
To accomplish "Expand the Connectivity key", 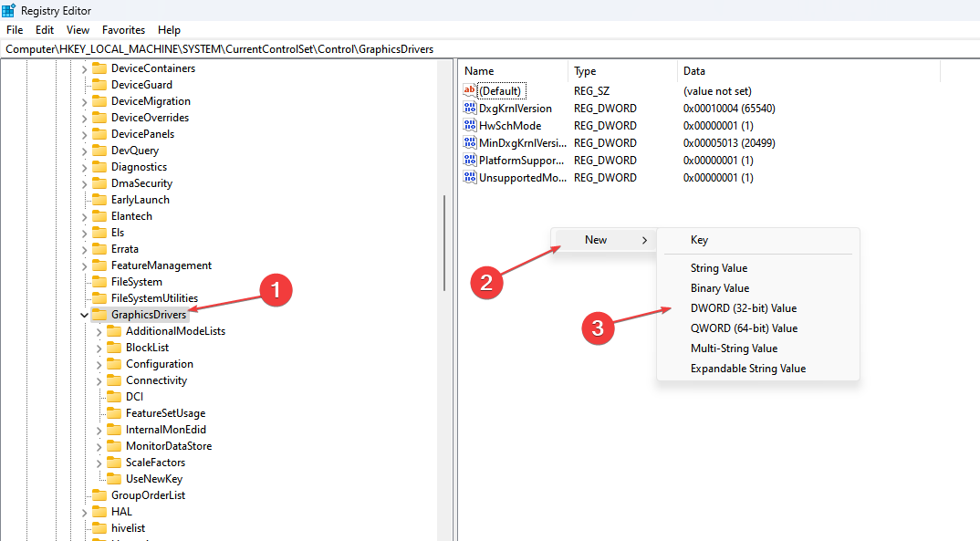I will coord(99,380).
